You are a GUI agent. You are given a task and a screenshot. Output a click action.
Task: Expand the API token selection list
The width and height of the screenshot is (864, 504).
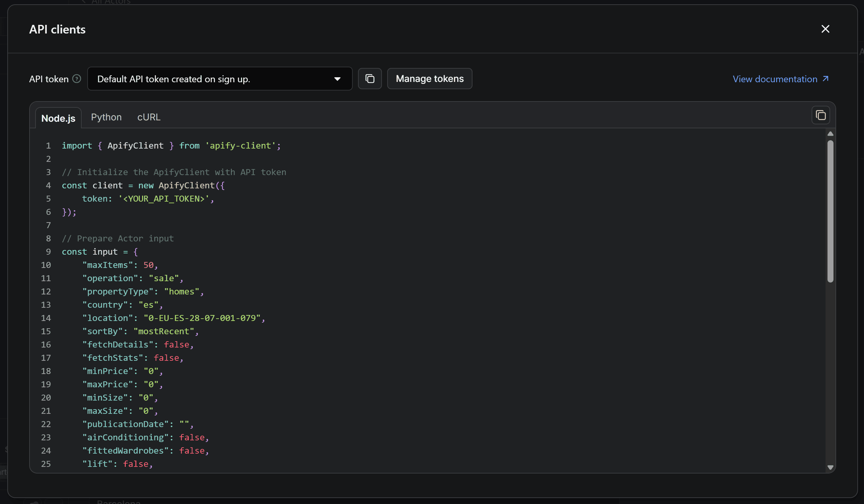pyautogui.click(x=220, y=79)
